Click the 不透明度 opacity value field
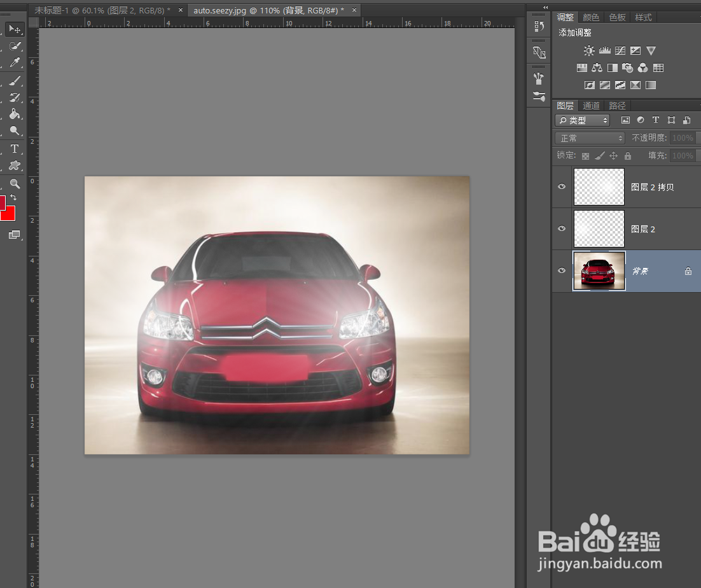Image resolution: width=701 pixels, height=588 pixels. [x=684, y=138]
